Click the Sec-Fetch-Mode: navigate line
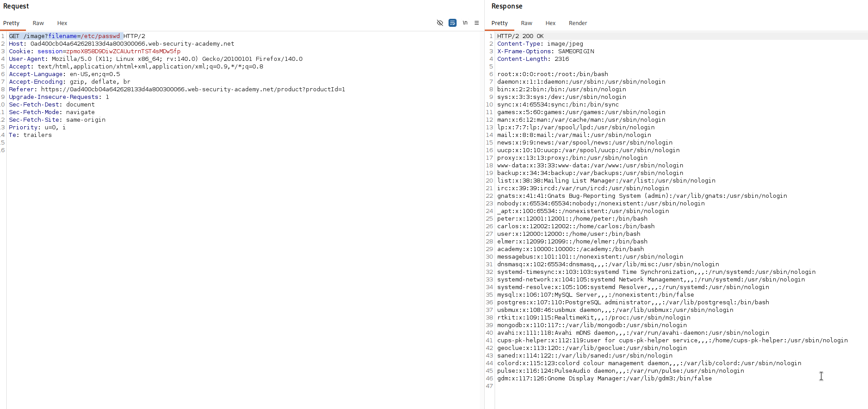Image resolution: width=868 pixels, height=409 pixels. coord(52,112)
